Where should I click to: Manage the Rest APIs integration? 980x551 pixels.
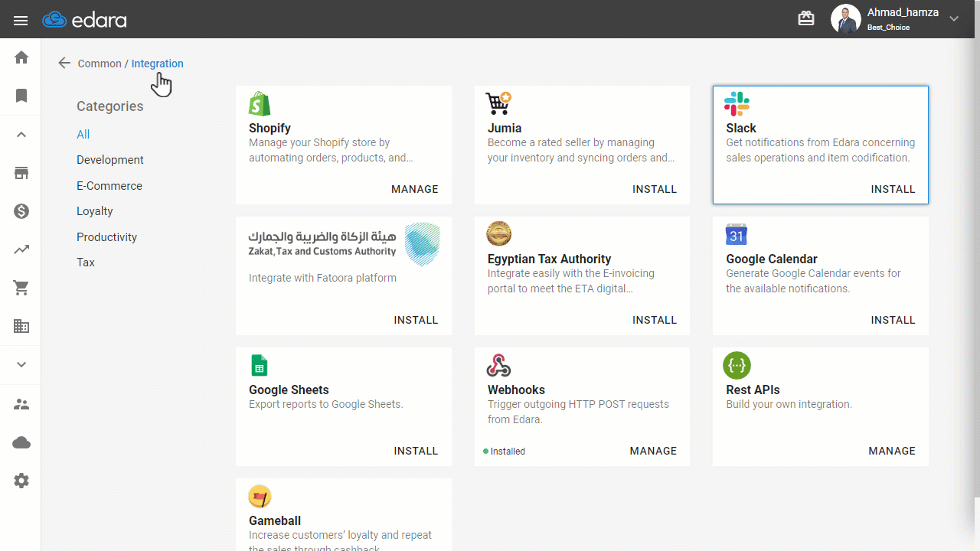click(892, 451)
